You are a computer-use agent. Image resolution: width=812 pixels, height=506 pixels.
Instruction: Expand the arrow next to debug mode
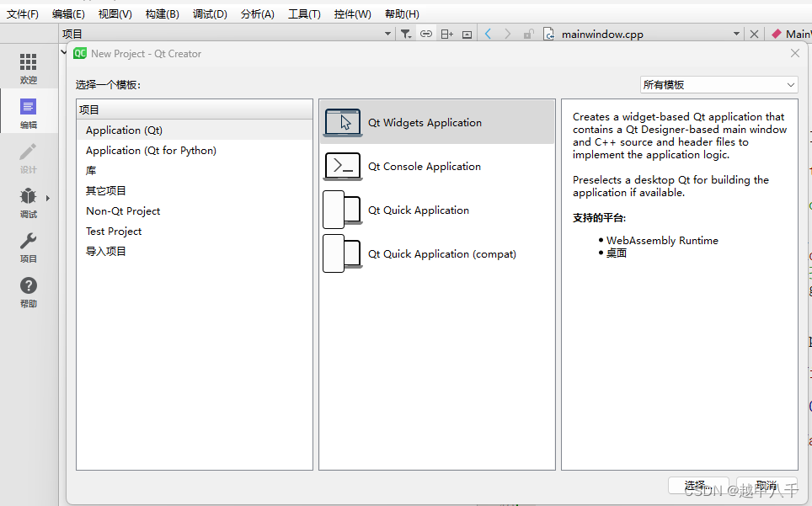[48, 198]
